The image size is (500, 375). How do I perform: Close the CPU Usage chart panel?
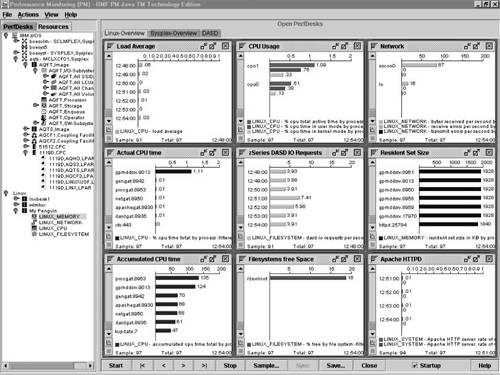[x=357, y=46]
